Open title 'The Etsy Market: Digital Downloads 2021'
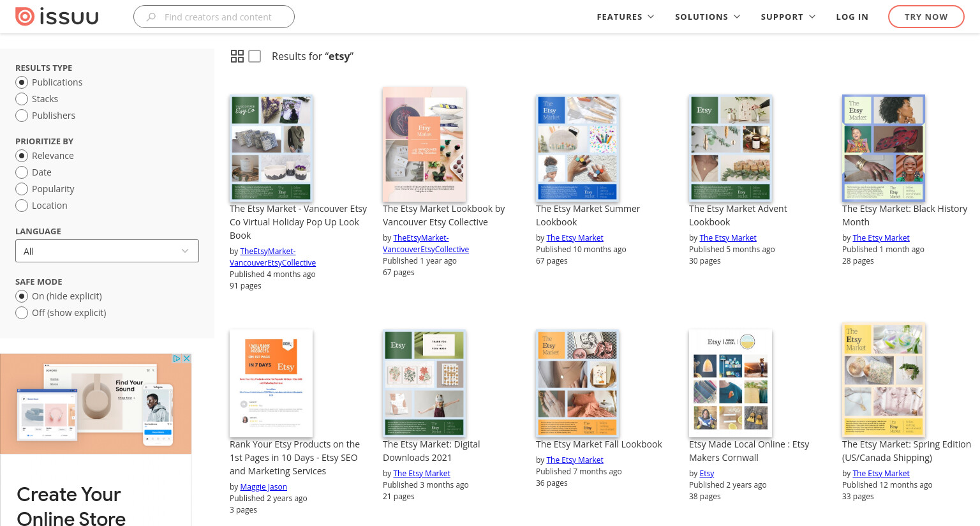Screen dimensions: 980x526 431,451
